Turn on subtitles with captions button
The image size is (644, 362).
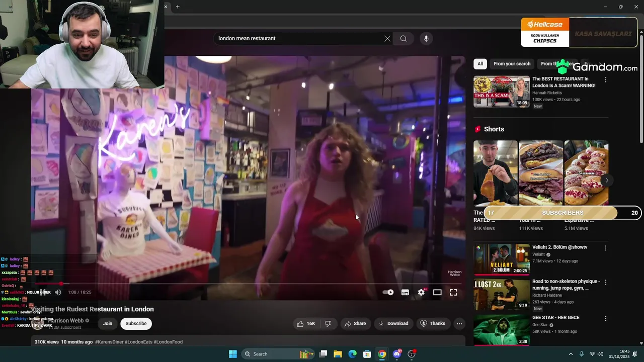click(405, 292)
